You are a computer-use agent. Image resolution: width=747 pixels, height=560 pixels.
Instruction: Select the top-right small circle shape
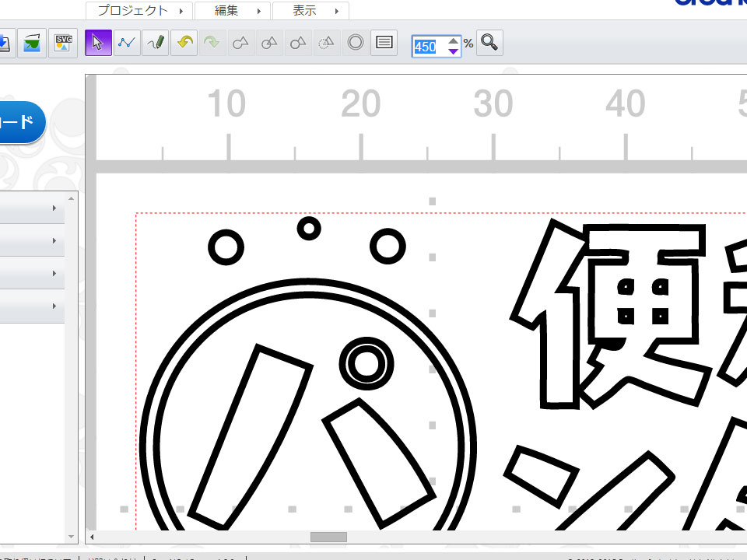[388, 247]
